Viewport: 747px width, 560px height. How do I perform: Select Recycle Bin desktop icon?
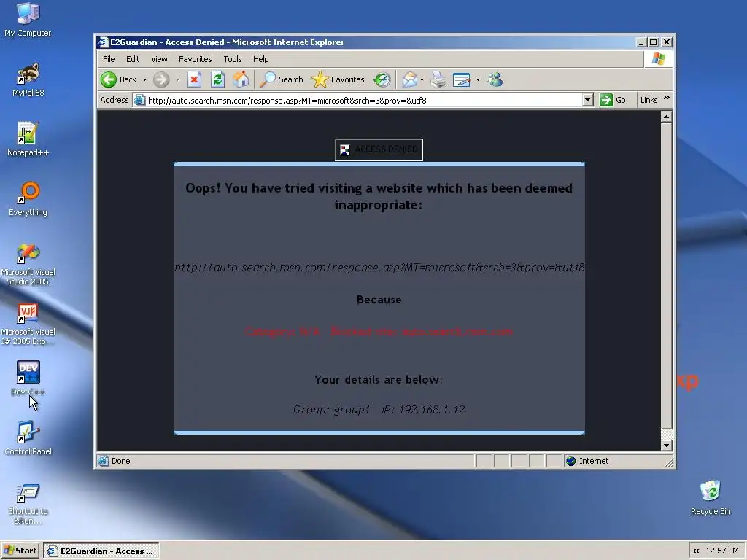tap(711, 497)
